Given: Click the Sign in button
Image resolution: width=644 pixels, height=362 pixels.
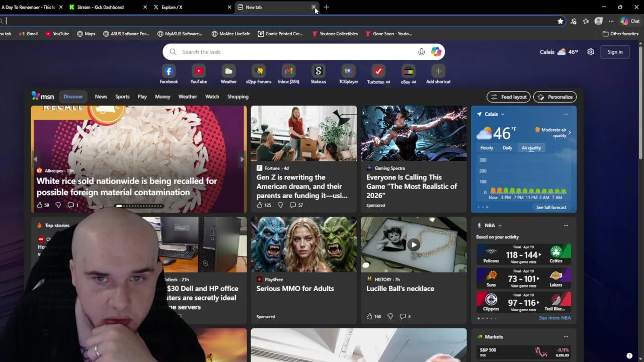Looking at the screenshot, I should pyautogui.click(x=615, y=52).
